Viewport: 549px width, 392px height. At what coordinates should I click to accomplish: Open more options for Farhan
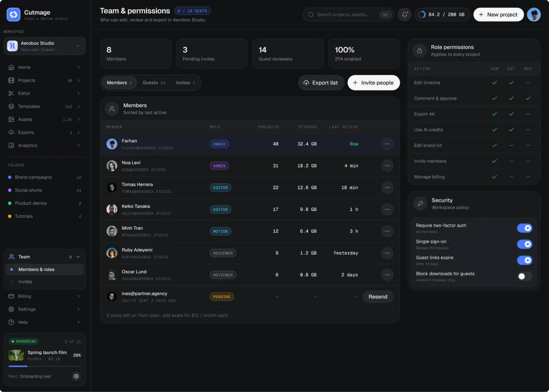387,144
